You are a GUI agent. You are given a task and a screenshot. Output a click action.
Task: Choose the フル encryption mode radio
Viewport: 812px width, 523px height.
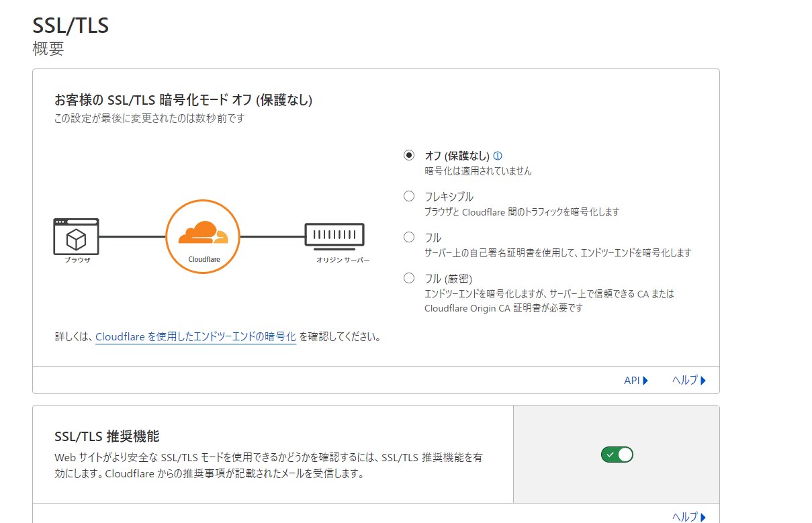click(x=409, y=237)
